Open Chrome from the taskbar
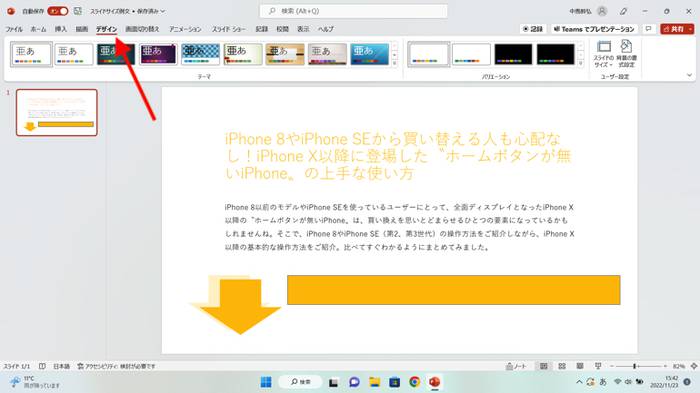The width and height of the screenshot is (700, 393). [414, 382]
